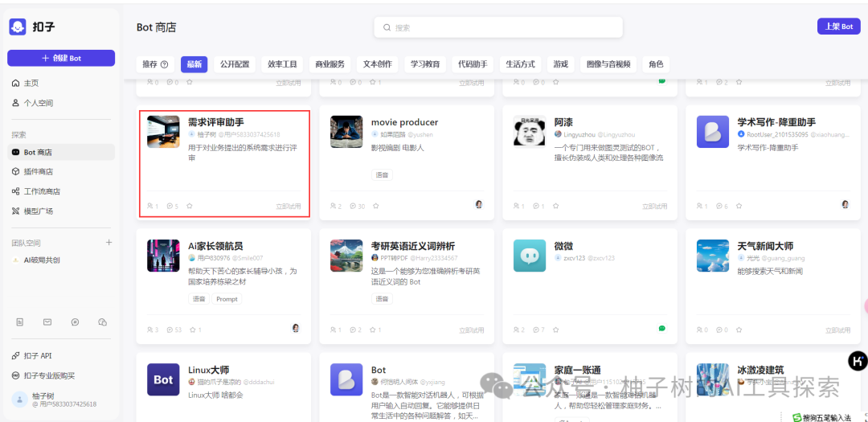Add a team space with the plus icon
The width and height of the screenshot is (868, 422).
point(109,243)
